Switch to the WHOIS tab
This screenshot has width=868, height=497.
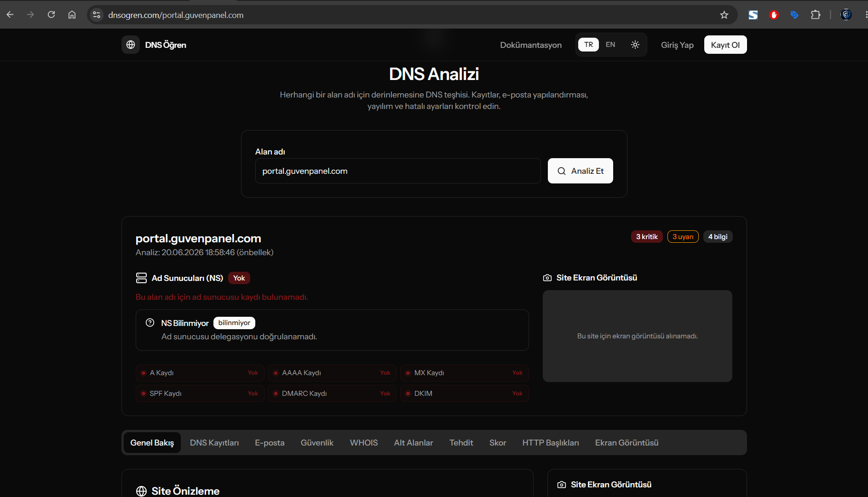click(364, 443)
